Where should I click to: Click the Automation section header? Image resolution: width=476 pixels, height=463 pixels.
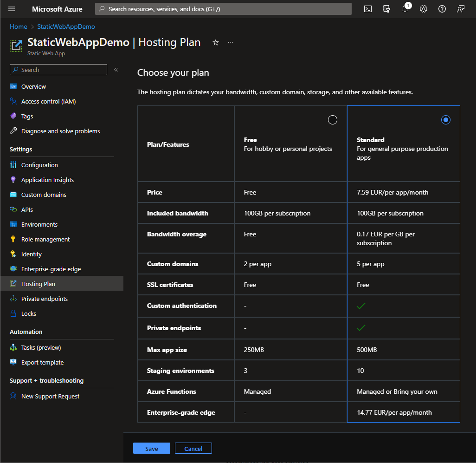coord(26,332)
